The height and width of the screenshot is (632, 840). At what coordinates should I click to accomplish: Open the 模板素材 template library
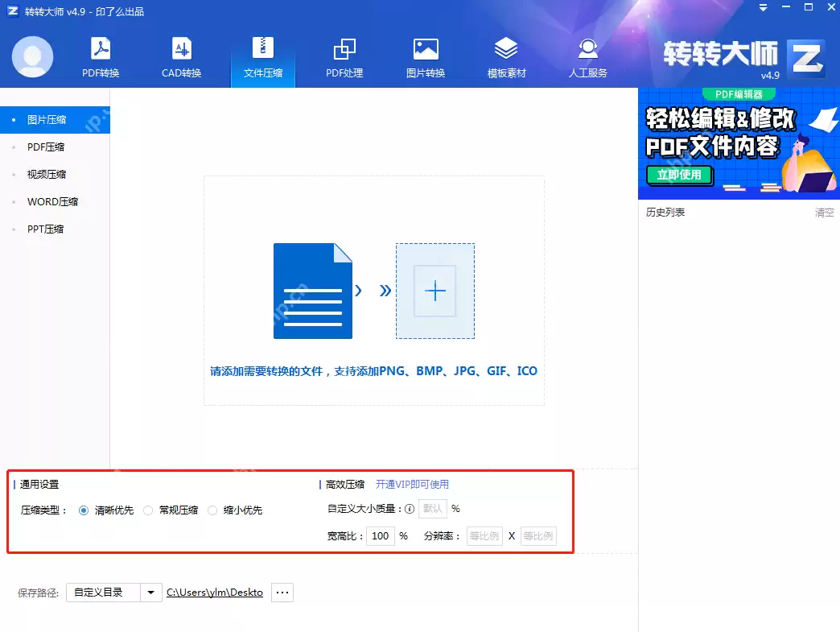point(505,56)
